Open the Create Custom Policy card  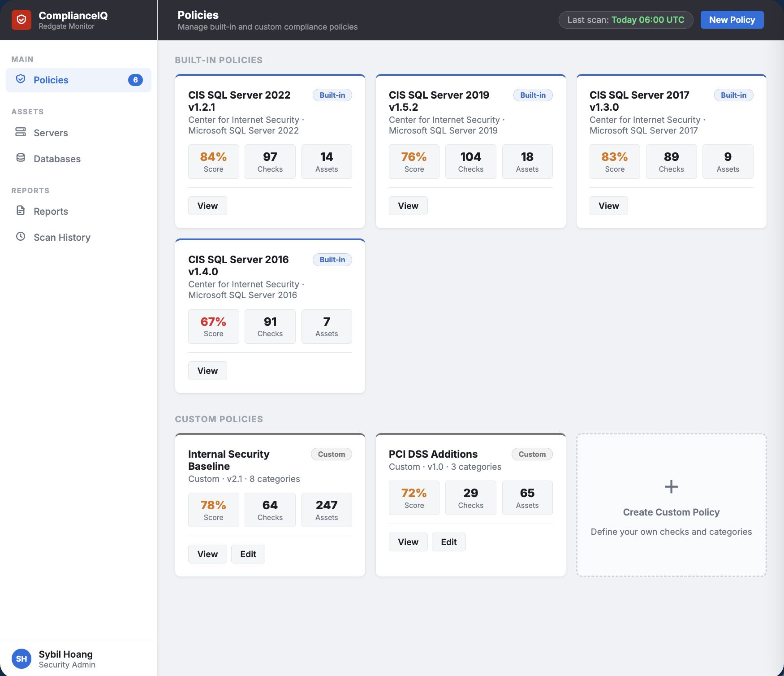(x=671, y=505)
